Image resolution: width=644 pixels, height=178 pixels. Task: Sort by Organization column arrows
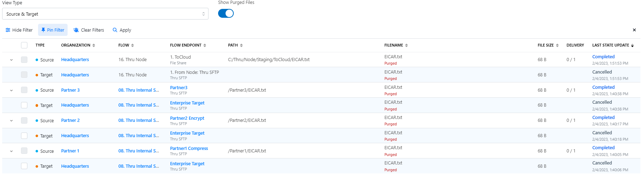pos(94,45)
